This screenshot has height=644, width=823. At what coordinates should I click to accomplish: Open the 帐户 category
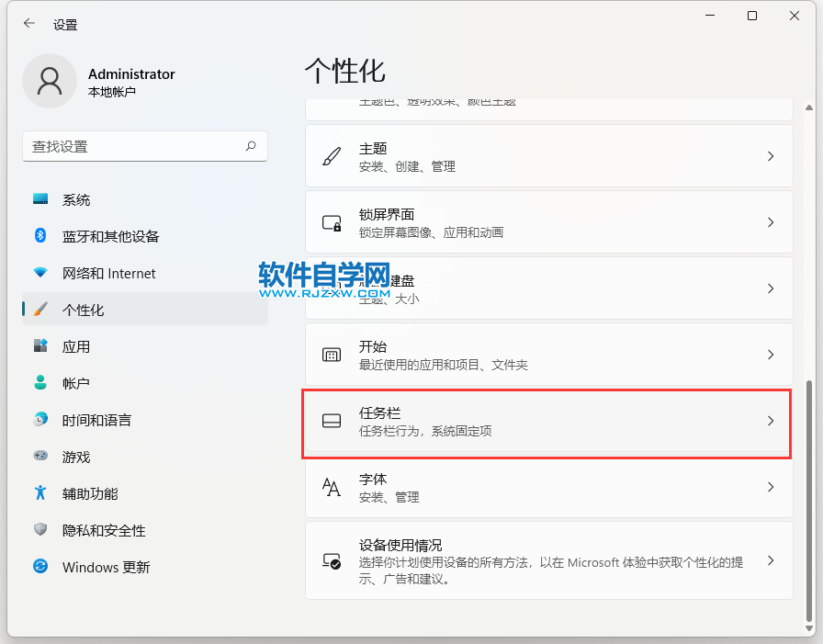(145, 383)
